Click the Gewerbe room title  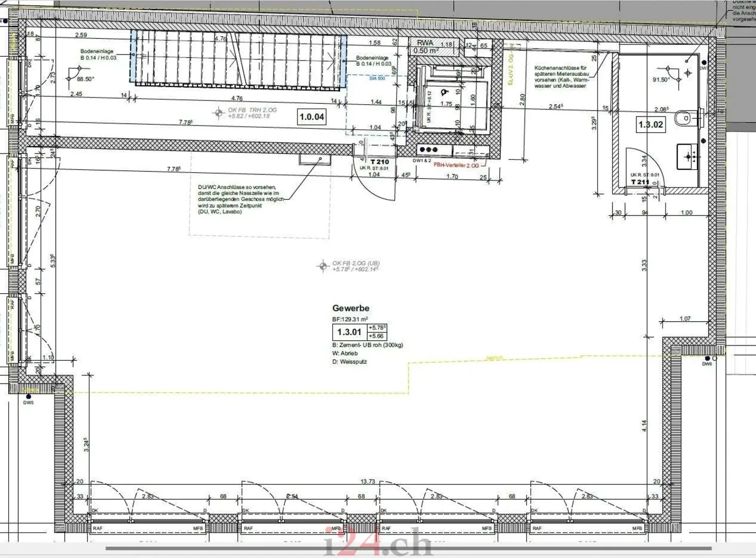tap(350, 308)
